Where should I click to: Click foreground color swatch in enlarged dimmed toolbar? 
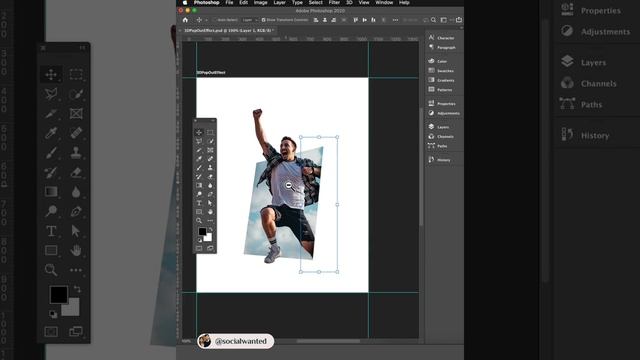tap(58, 294)
